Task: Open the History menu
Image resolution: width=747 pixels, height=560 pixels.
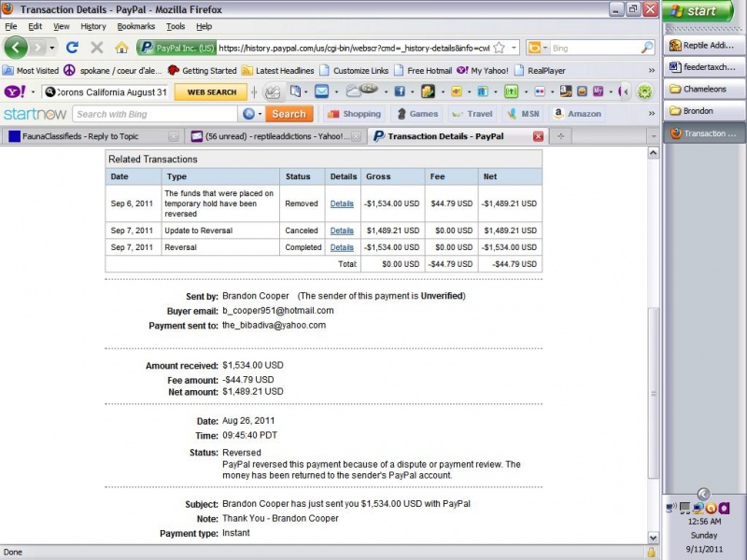Action: click(x=92, y=26)
